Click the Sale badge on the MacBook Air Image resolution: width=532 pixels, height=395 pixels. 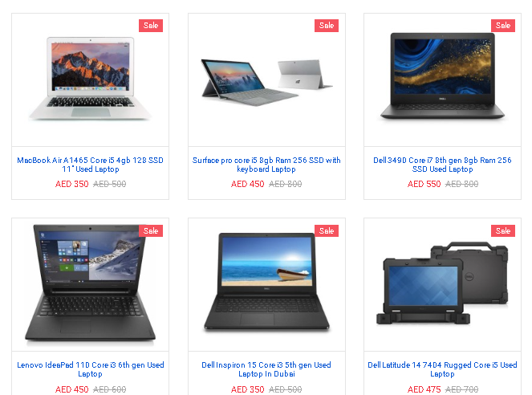[x=151, y=26]
